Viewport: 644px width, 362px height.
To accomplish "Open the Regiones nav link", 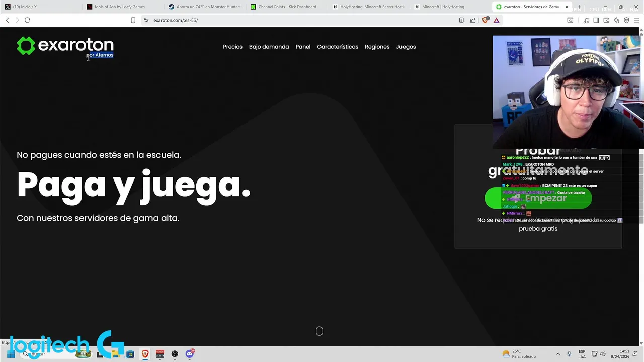I will click(x=377, y=47).
